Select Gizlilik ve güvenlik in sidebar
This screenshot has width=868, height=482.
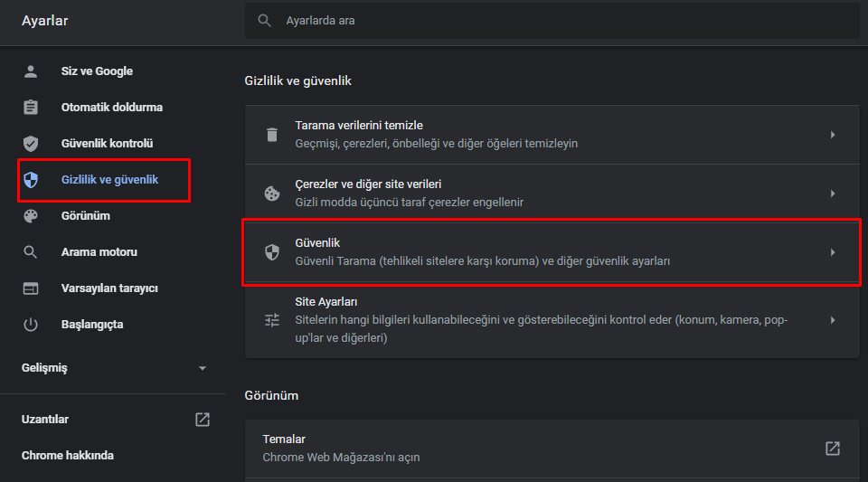(x=108, y=180)
